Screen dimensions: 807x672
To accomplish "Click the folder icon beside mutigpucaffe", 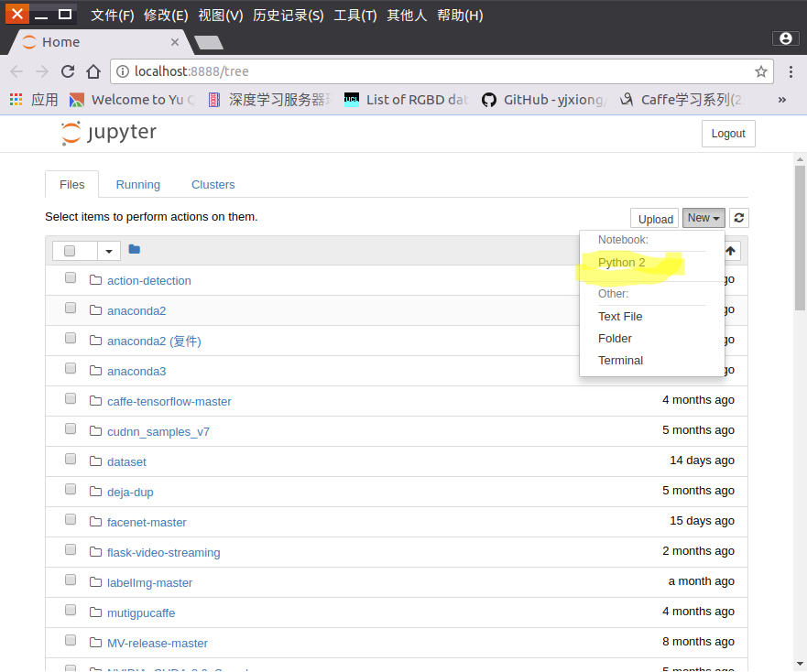I will 96,612.
